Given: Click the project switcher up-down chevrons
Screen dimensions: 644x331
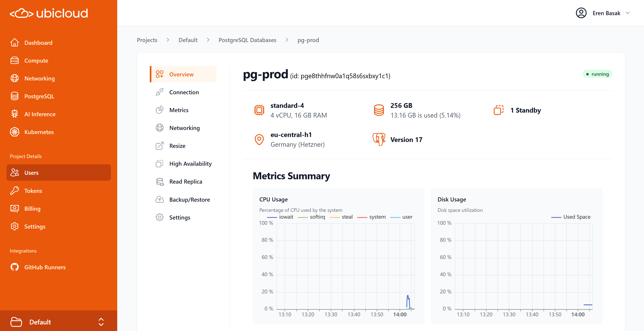Looking at the screenshot, I should coord(101,322).
